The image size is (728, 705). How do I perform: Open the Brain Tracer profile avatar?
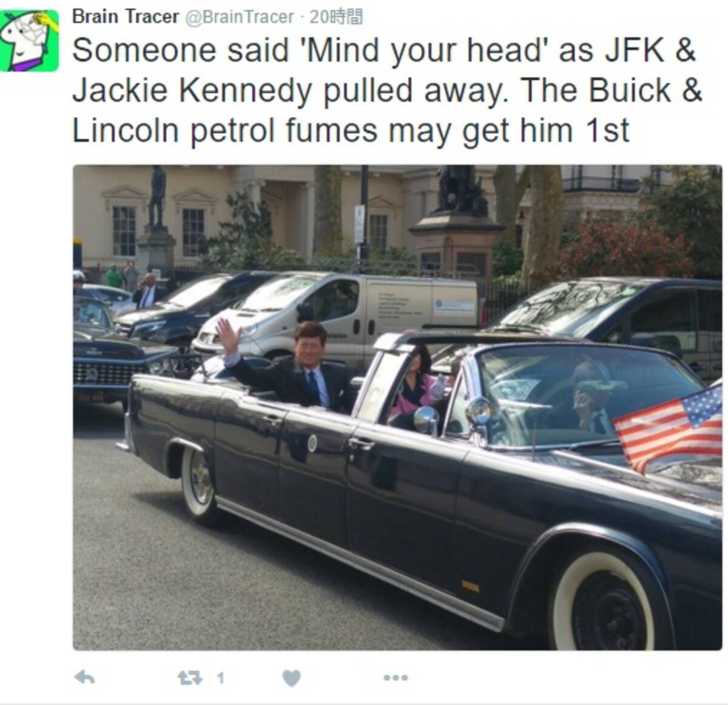coord(29,41)
